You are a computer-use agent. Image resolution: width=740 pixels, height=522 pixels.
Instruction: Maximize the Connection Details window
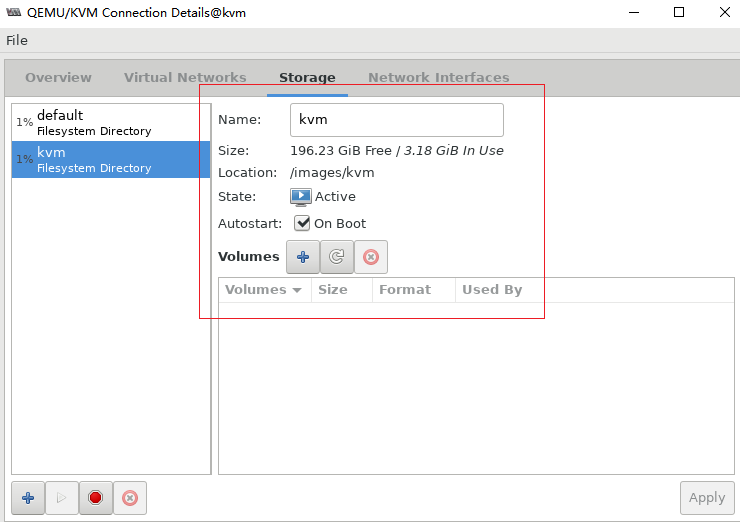679,12
